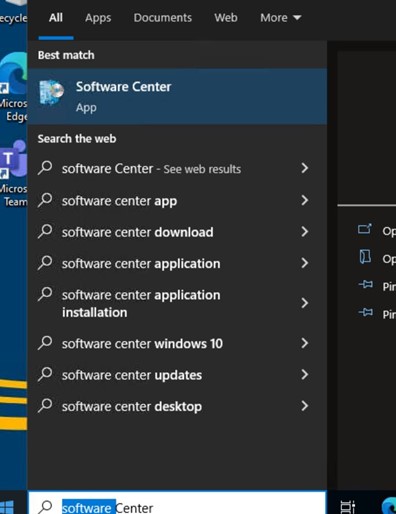
Task: Select the All tab
Action: pyautogui.click(x=56, y=18)
